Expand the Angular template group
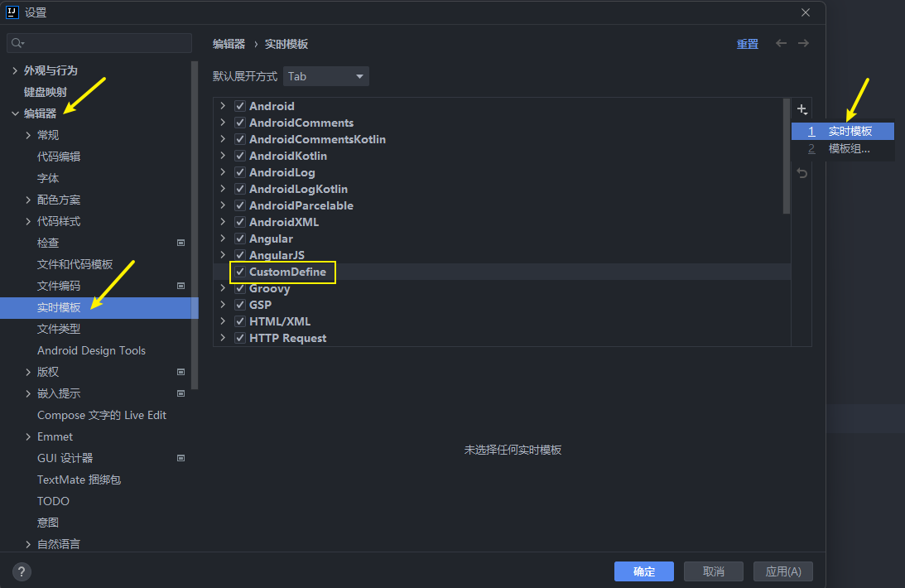Viewport: 905px width, 588px height. (222, 239)
